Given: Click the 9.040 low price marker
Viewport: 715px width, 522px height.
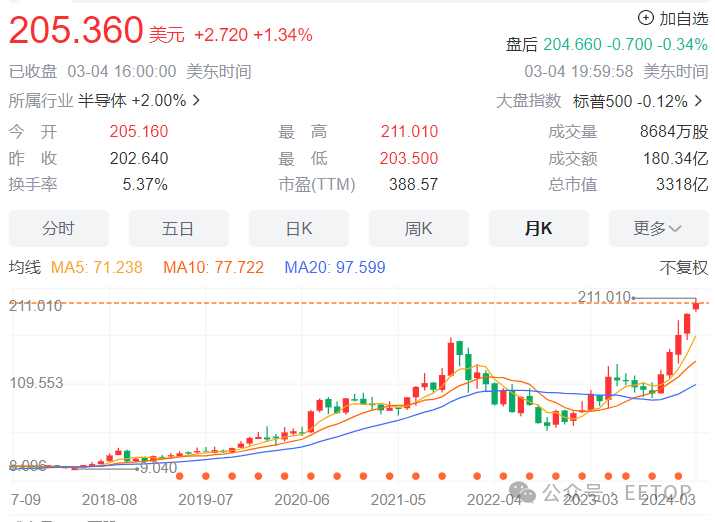Looking at the screenshot, I should [158, 467].
